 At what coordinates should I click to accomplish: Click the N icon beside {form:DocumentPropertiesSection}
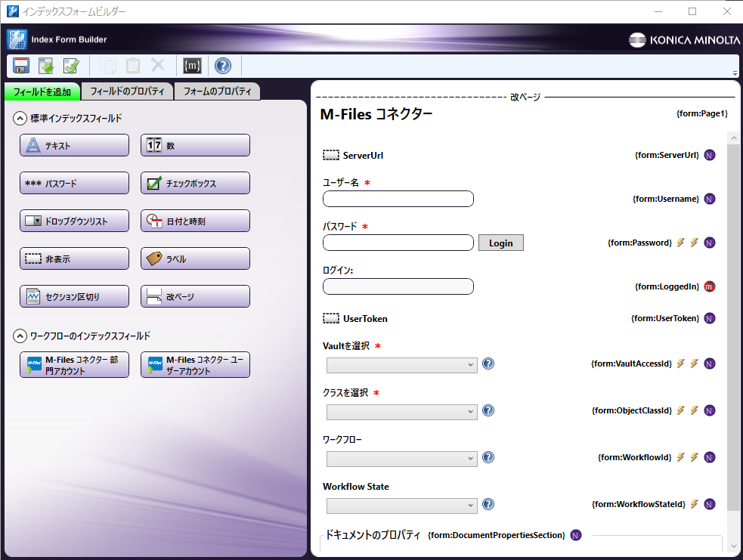(x=576, y=535)
